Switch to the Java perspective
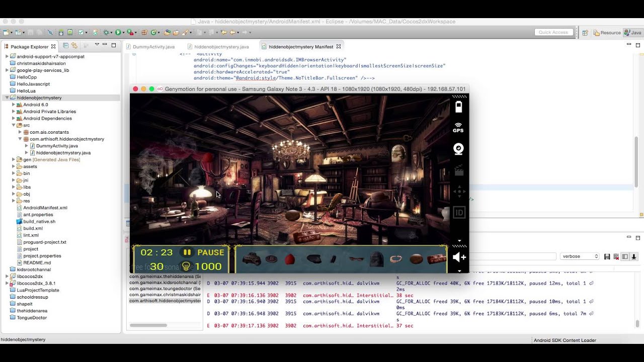The image size is (644, 362). click(633, 33)
